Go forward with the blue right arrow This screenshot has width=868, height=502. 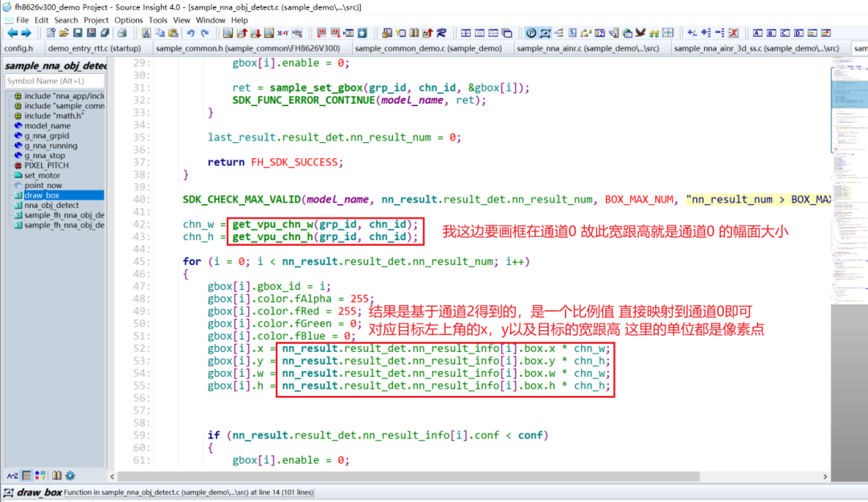(26, 33)
